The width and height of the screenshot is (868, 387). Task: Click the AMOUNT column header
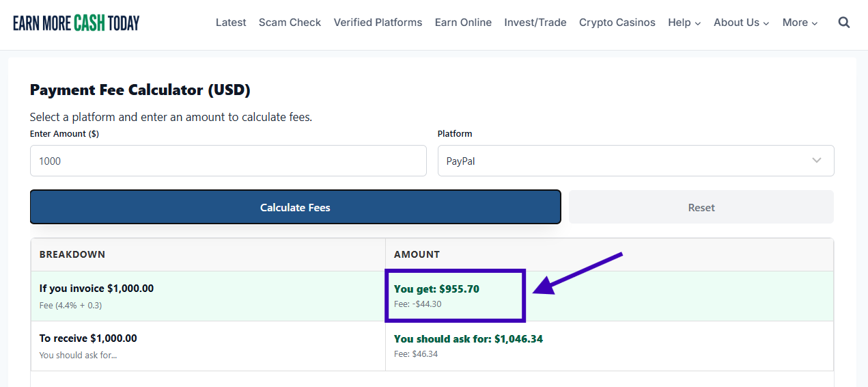pos(417,254)
